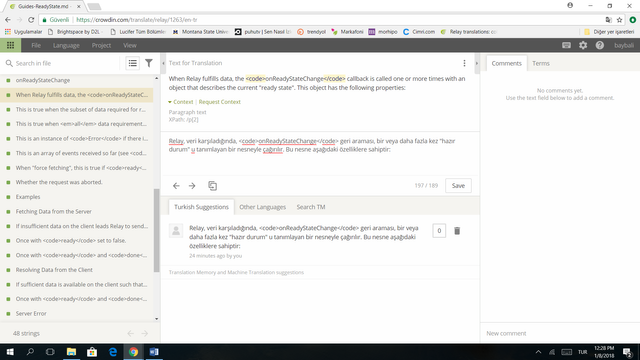Go back in the browser
Image resolution: width=640 pixels, height=360 pixels.
point(8,20)
